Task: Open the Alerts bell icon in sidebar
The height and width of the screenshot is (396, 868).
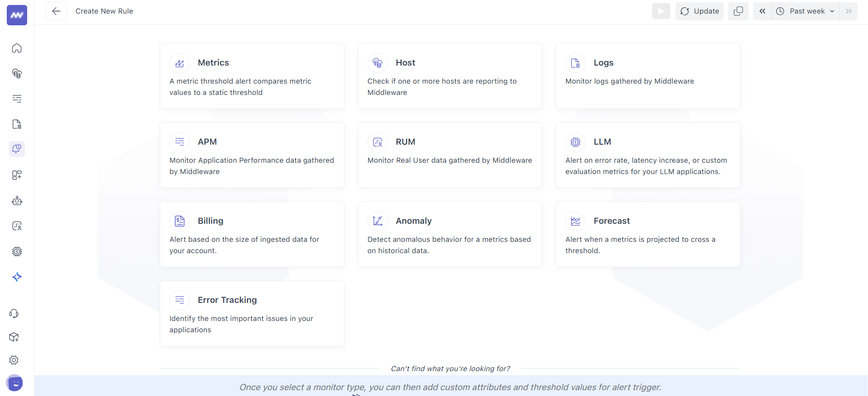Action: [17, 149]
